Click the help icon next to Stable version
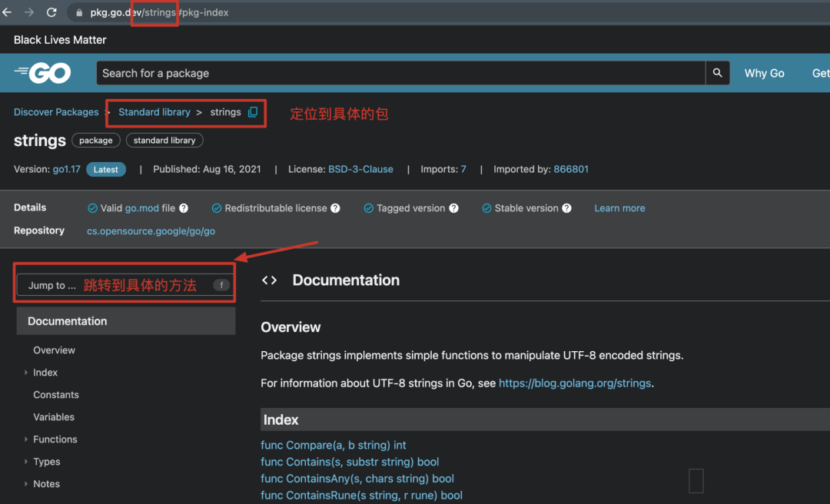Viewport: 830px width, 504px height. click(566, 208)
